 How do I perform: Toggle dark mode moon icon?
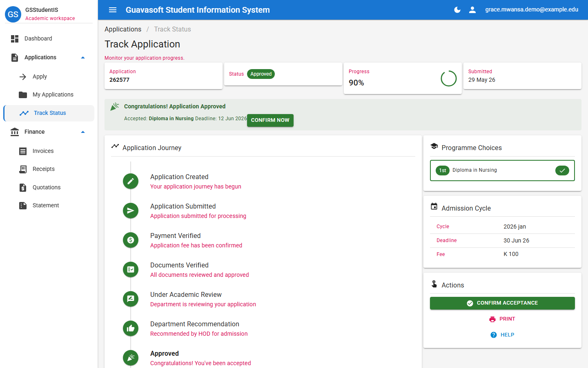[x=457, y=10]
